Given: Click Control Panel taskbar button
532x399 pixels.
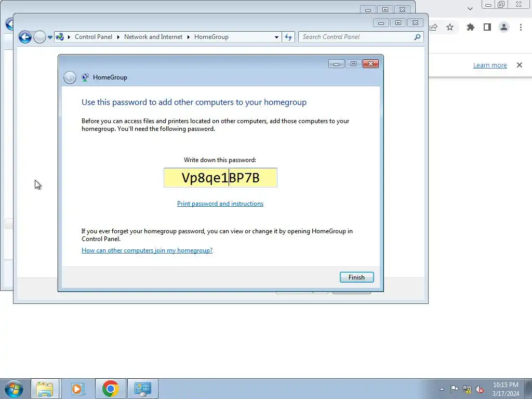Looking at the screenshot, I should coord(142,389).
